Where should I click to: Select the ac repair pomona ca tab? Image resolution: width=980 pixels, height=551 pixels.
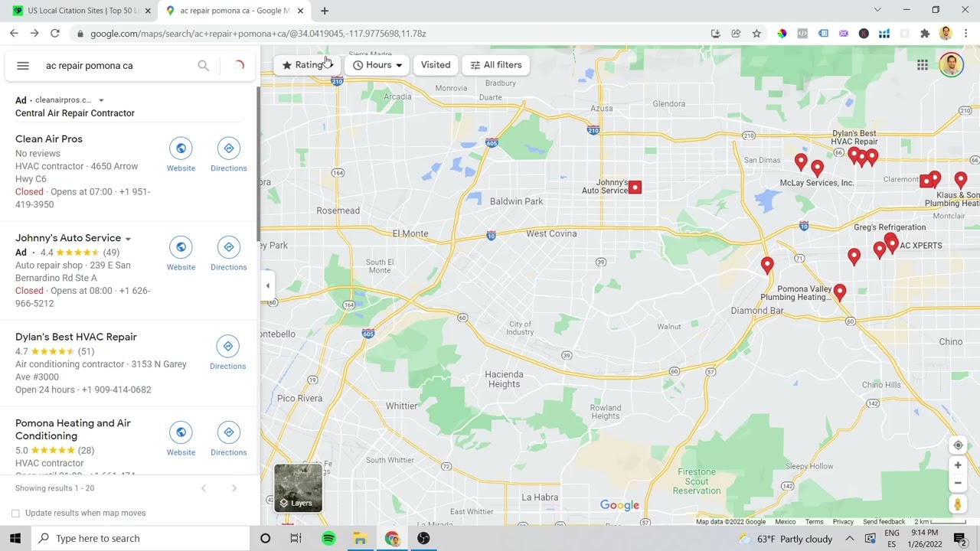click(234, 11)
